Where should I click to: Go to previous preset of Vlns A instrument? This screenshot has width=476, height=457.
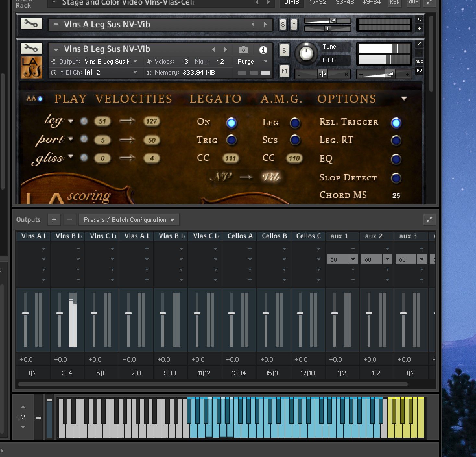(253, 24)
